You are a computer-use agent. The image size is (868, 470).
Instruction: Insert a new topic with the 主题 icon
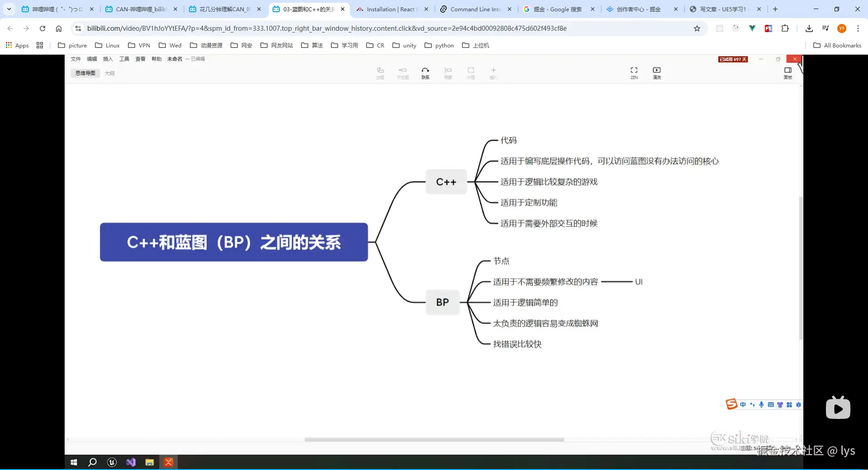[x=380, y=72]
